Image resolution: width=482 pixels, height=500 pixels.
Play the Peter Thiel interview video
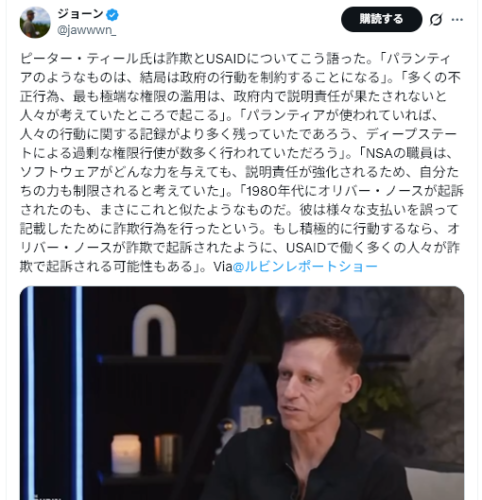click(x=242, y=393)
